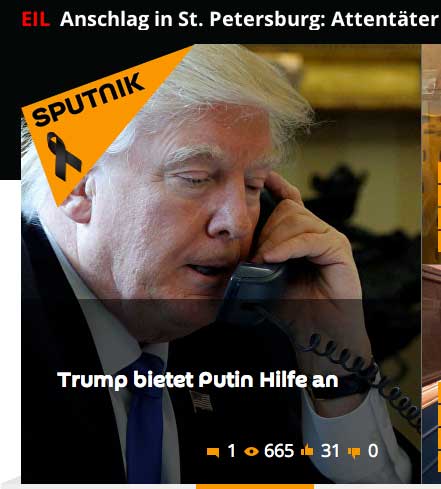Screen dimensions: 441x489
Task: Click the SPUTNIK text on the orange badge
Action: (x=88, y=99)
